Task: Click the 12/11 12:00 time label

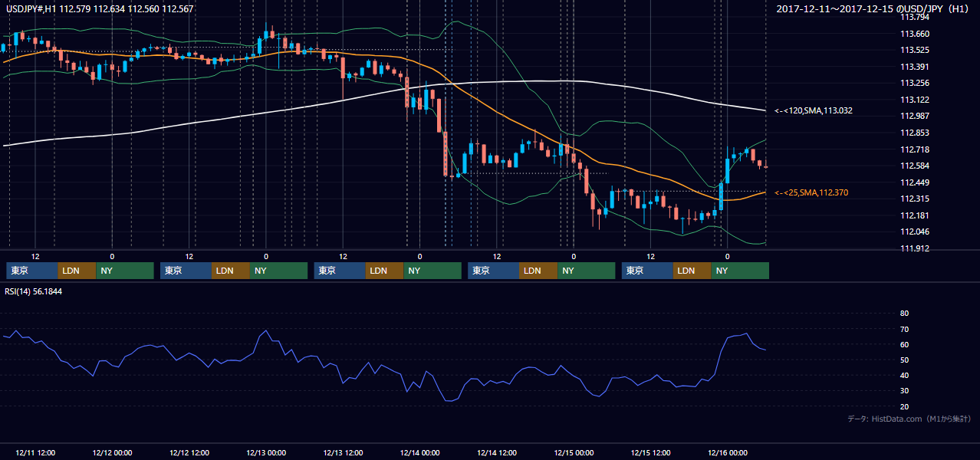Action: pos(35,452)
